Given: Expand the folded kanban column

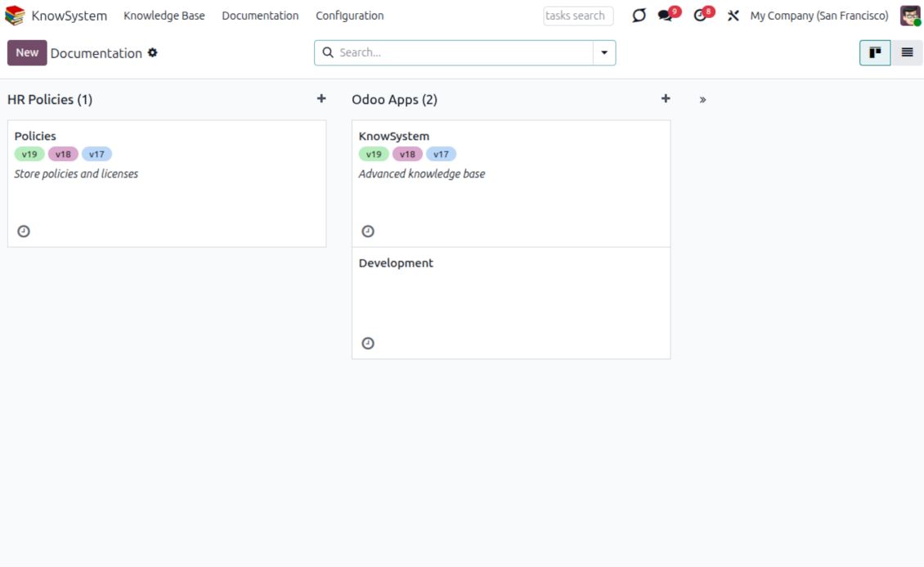Looking at the screenshot, I should click(x=702, y=100).
